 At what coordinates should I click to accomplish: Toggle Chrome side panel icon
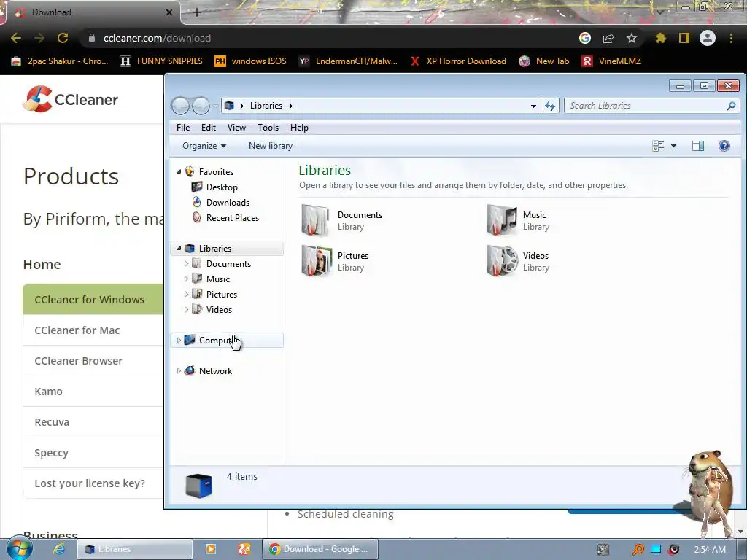(684, 38)
